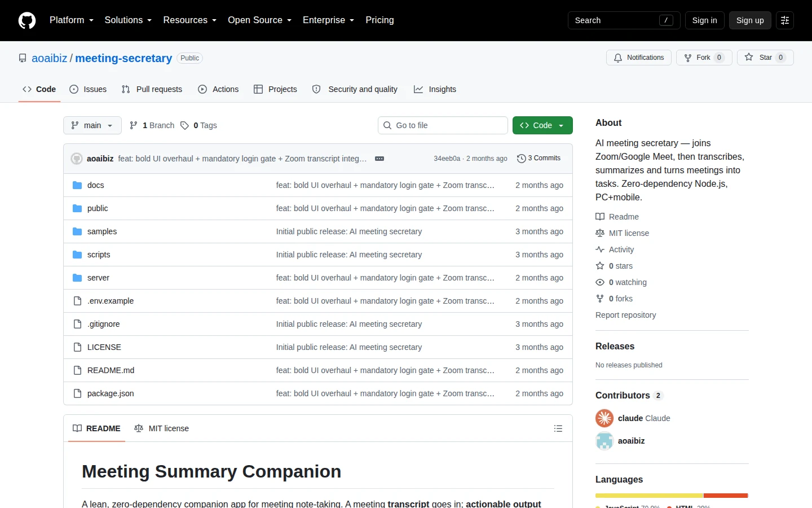Click the fork icon beside 0 forks

tap(600, 299)
